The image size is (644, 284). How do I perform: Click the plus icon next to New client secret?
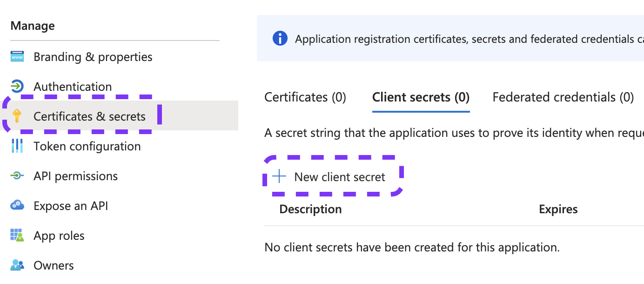click(x=278, y=176)
